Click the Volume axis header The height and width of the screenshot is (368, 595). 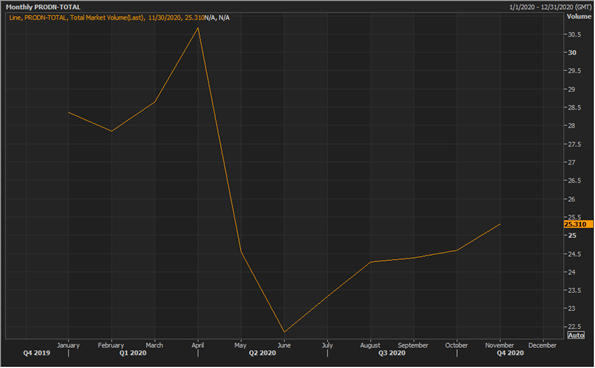(x=578, y=16)
